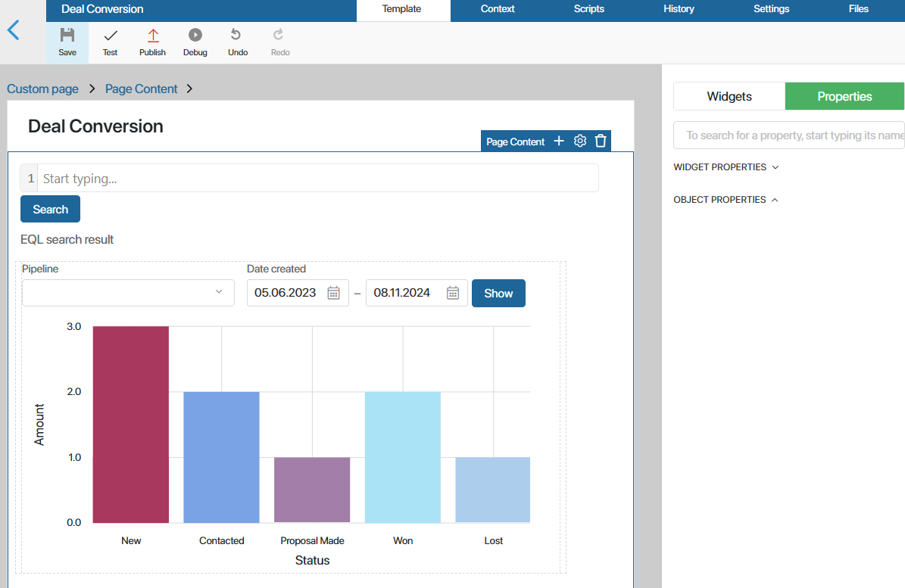Click the Deal Conversion page heading
The image size is (905, 588).
[96, 126]
